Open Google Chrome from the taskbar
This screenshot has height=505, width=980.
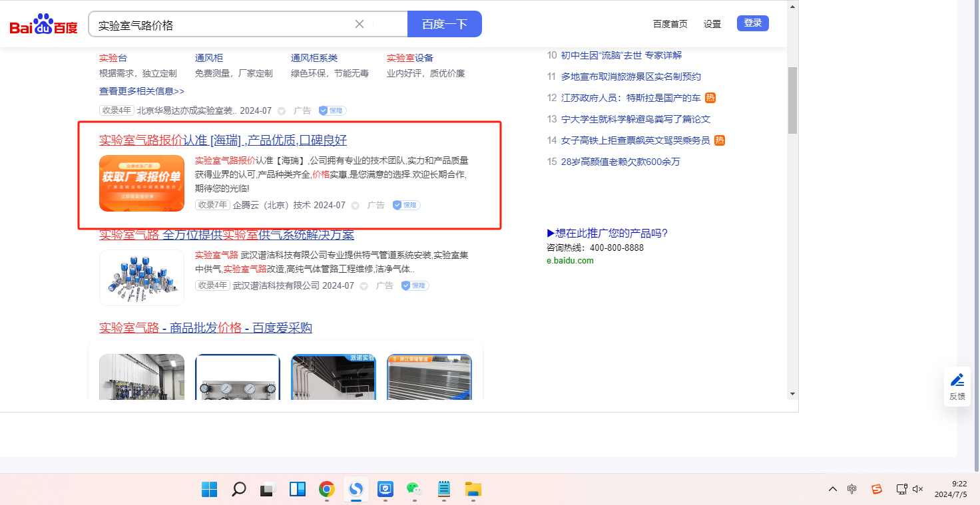[326, 490]
